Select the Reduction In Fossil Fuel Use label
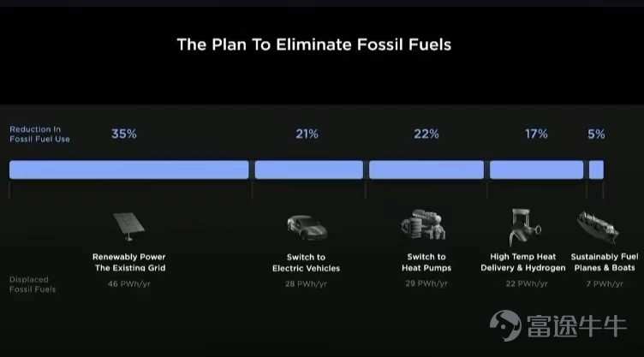This screenshot has width=644, height=357. pyautogui.click(x=39, y=134)
